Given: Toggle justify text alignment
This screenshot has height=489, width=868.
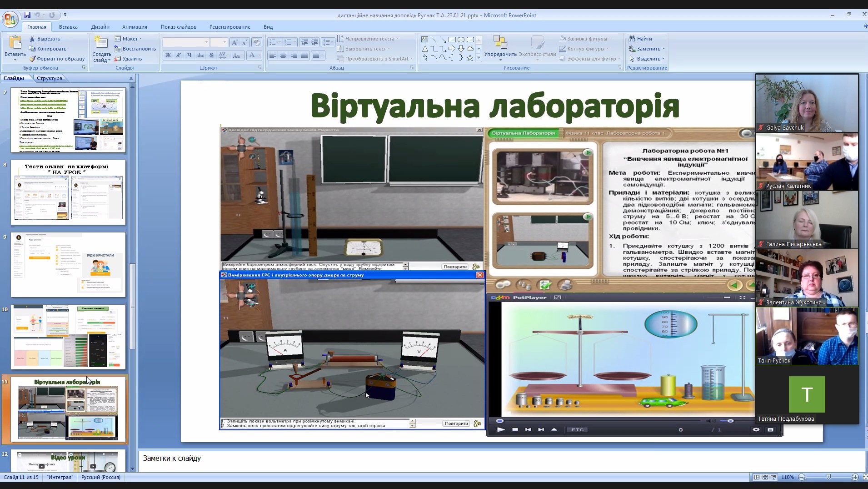Looking at the screenshot, I should [304, 55].
